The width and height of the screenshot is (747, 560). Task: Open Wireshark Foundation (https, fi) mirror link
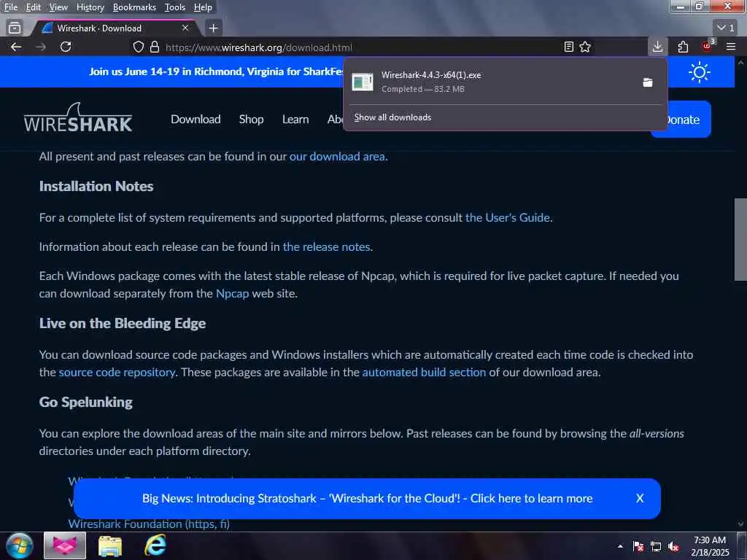coord(149,524)
